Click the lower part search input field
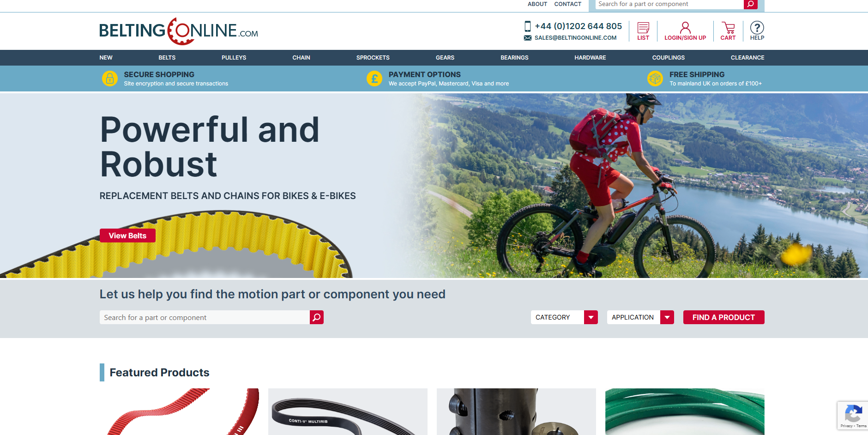 (205, 317)
